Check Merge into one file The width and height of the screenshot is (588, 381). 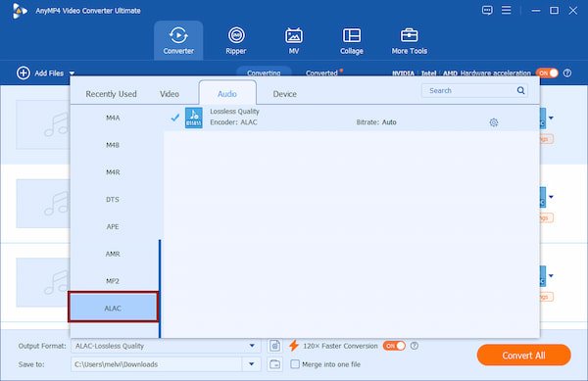click(x=295, y=364)
